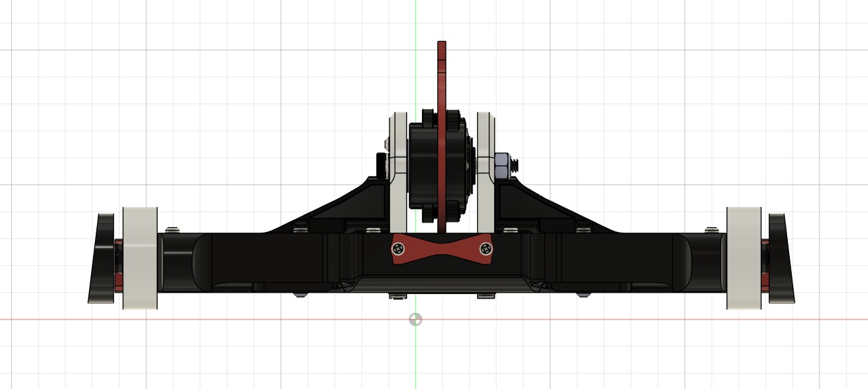Click the red bow-tie shaped plate
Screen dimensions: 868x389
[442, 249]
